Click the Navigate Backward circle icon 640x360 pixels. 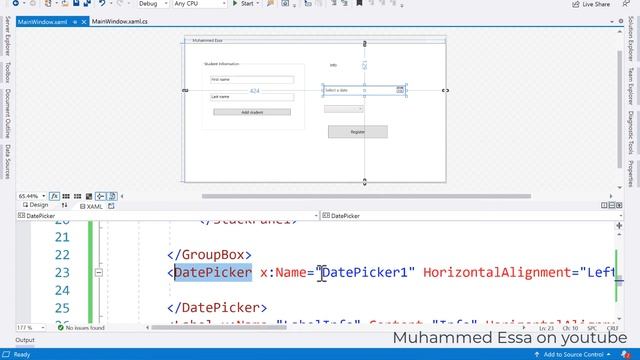point(16,3)
